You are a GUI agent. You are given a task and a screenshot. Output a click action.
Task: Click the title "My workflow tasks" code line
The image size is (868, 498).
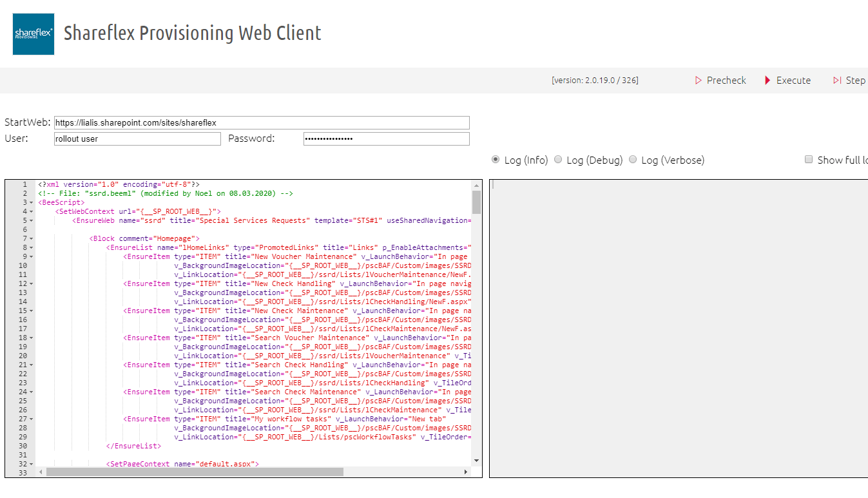[x=285, y=419]
